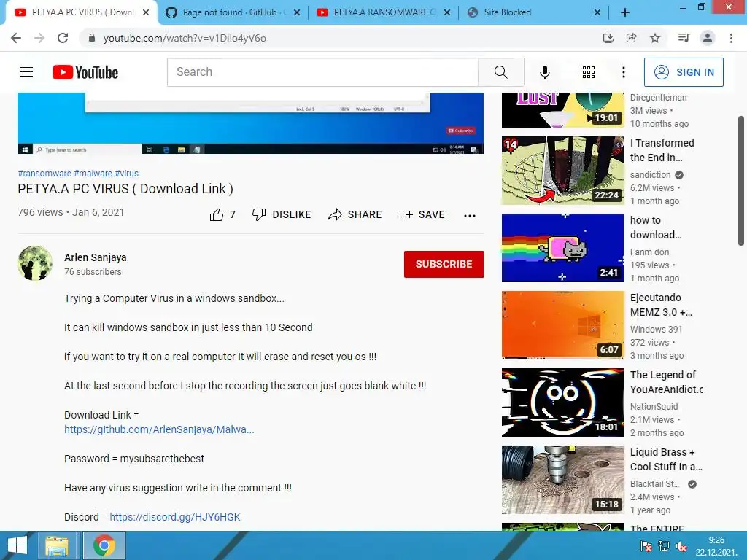747x560 pixels.
Task: Open the orange MEMZ 6:07 thumbnail
Action: click(x=563, y=325)
